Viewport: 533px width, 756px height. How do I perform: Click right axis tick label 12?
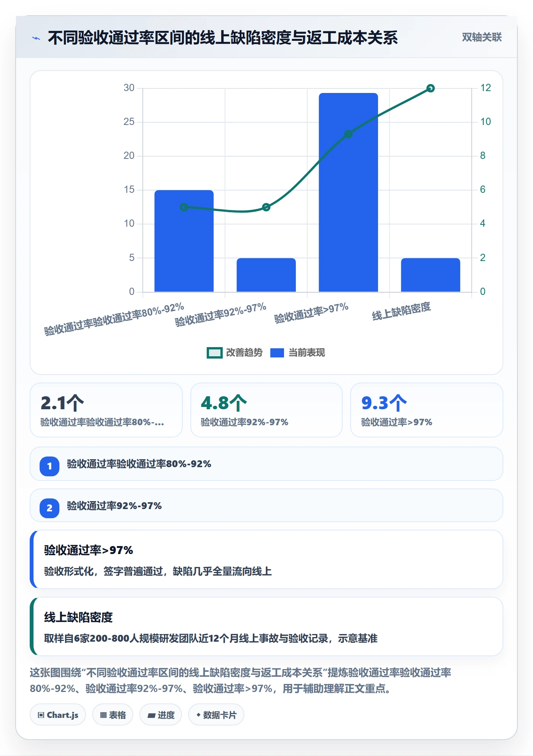point(486,88)
